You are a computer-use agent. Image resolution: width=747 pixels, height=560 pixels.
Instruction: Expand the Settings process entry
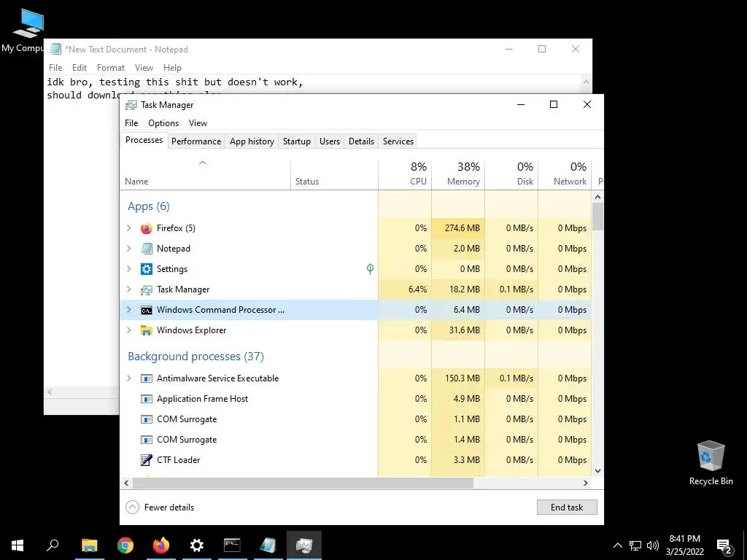128,269
